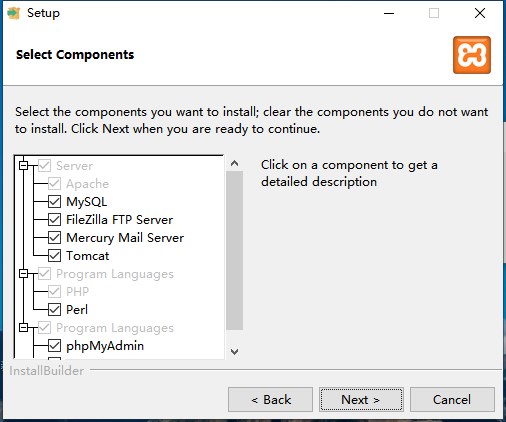Click the orange XAMPP logo icon
506x422 pixels.
coord(472,55)
